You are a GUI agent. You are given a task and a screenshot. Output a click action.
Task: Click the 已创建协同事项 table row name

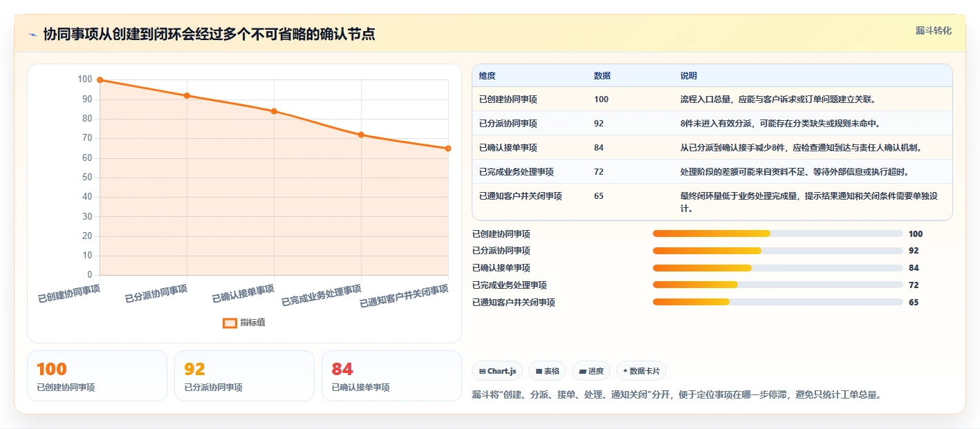508,99
